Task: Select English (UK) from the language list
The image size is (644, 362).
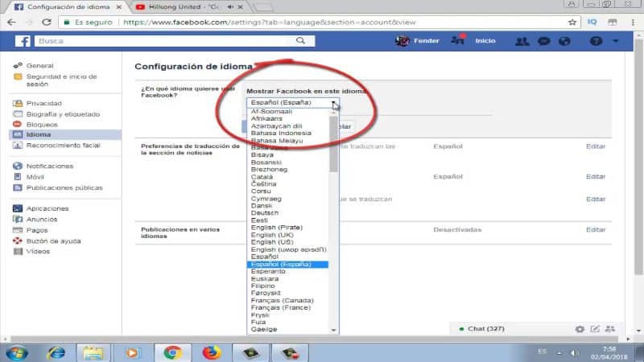Action: click(x=272, y=235)
